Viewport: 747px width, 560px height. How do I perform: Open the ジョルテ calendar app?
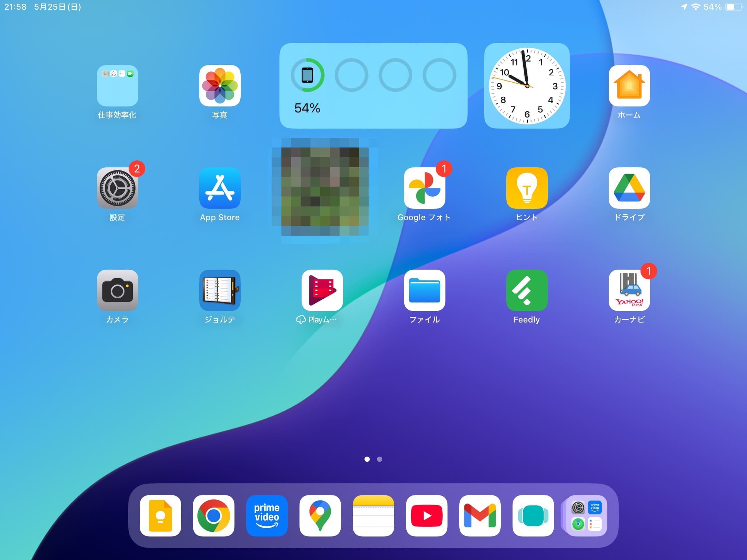click(220, 290)
